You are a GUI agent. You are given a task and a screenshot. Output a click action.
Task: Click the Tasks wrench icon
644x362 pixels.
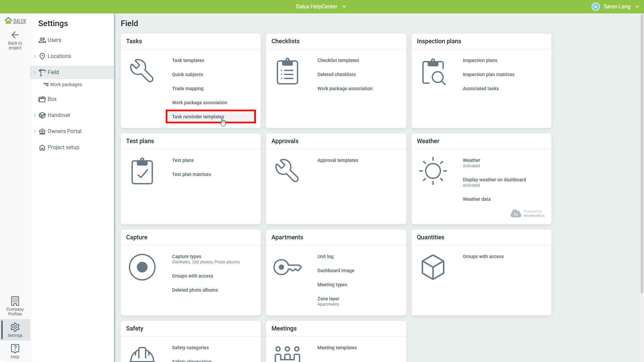click(x=142, y=71)
